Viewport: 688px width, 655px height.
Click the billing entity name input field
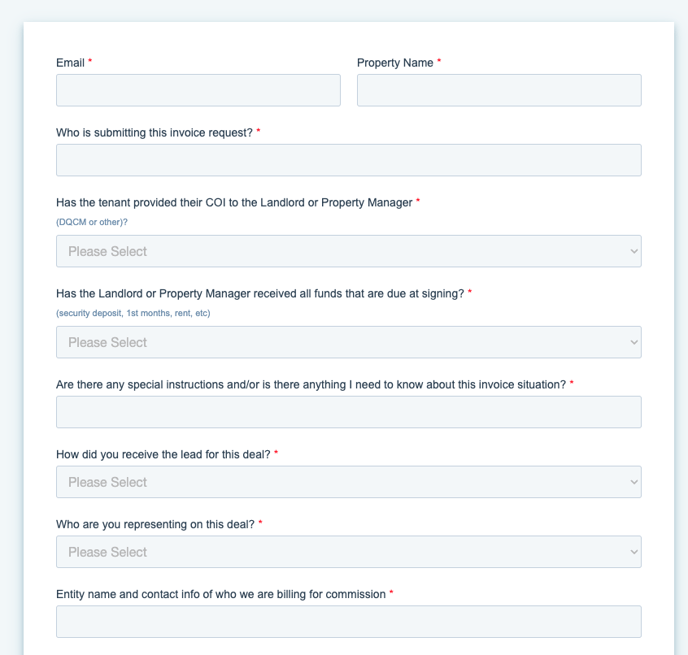(348, 621)
